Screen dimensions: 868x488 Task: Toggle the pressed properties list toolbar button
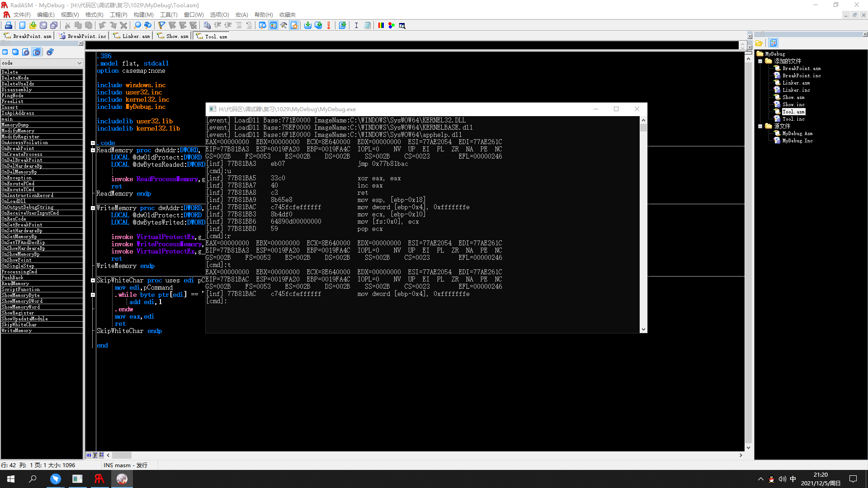point(273,25)
